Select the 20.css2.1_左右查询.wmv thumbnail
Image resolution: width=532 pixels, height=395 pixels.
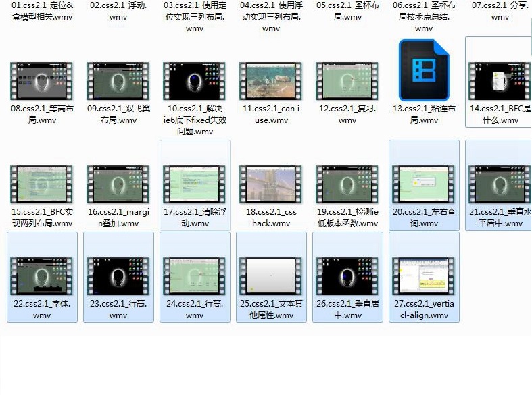pos(424,184)
